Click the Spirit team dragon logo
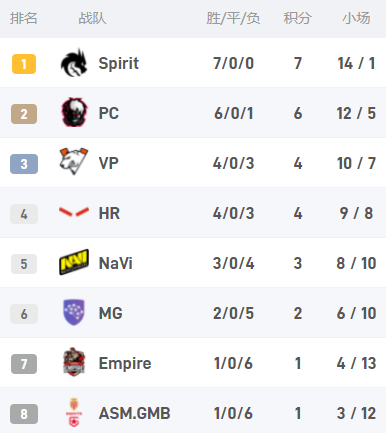The image size is (386, 433). coord(74,63)
